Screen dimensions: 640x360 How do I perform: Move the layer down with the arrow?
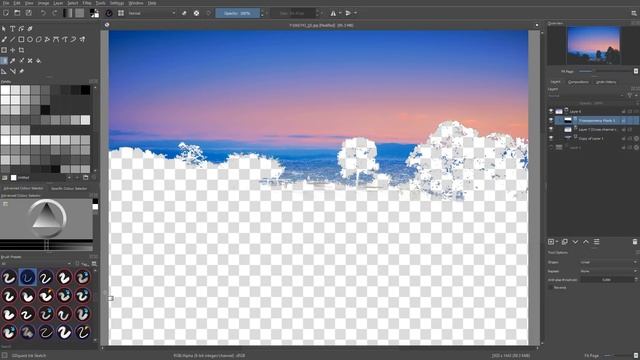(x=575, y=242)
